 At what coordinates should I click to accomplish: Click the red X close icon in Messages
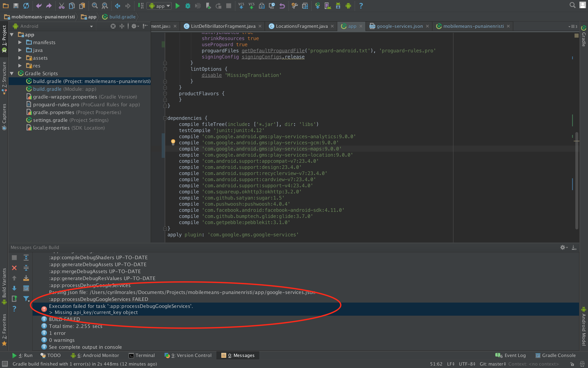14,268
